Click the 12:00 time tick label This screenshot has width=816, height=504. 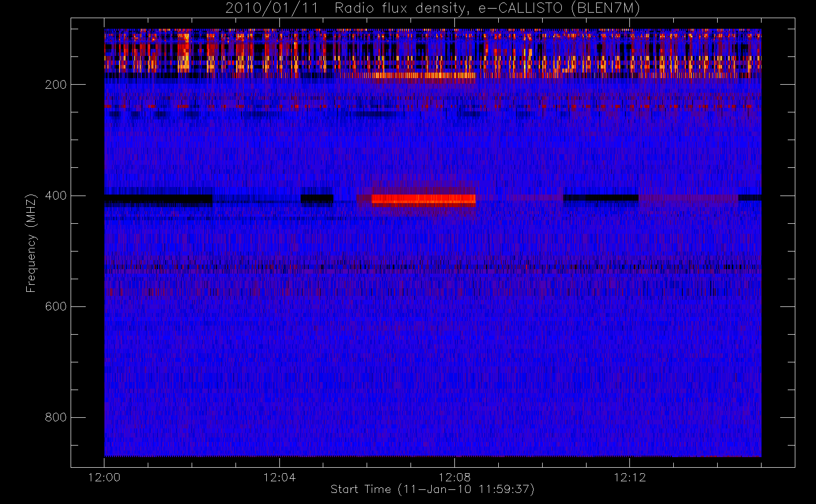point(104,477)
